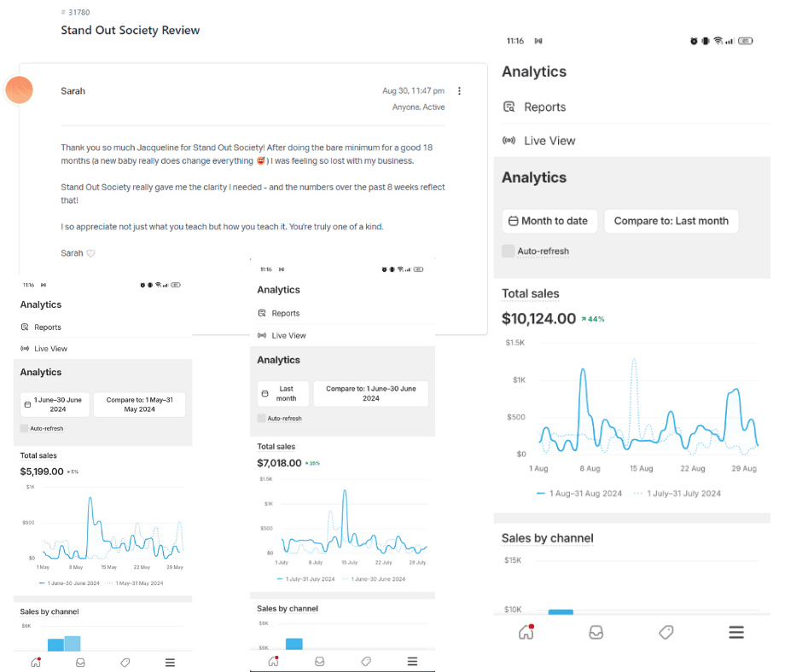Click the Reports icon in August analytics screen
The width and height of the screenshot is (802, 672).
pos(509,107)
